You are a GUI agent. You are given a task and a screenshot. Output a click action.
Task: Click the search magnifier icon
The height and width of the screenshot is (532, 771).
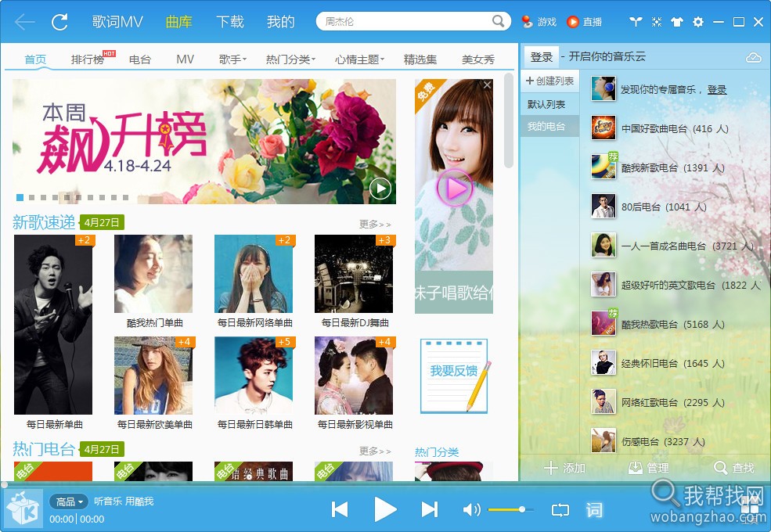pyautogui.click(x=498, y=21)
